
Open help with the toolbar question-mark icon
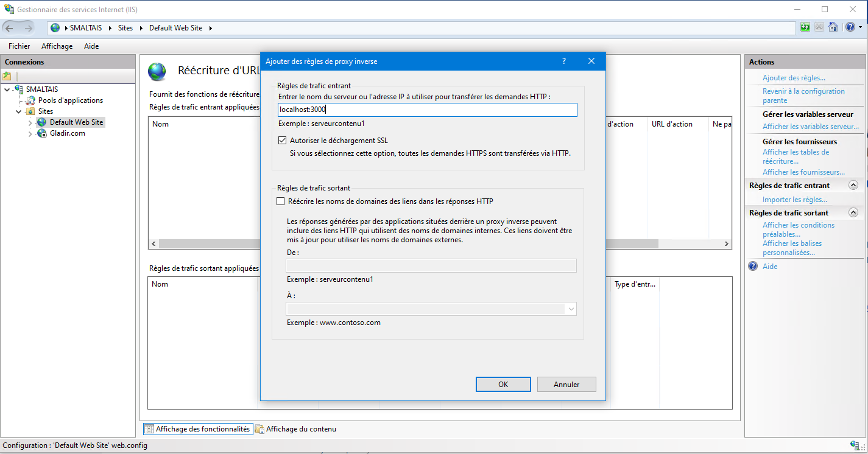pos(850,27)
